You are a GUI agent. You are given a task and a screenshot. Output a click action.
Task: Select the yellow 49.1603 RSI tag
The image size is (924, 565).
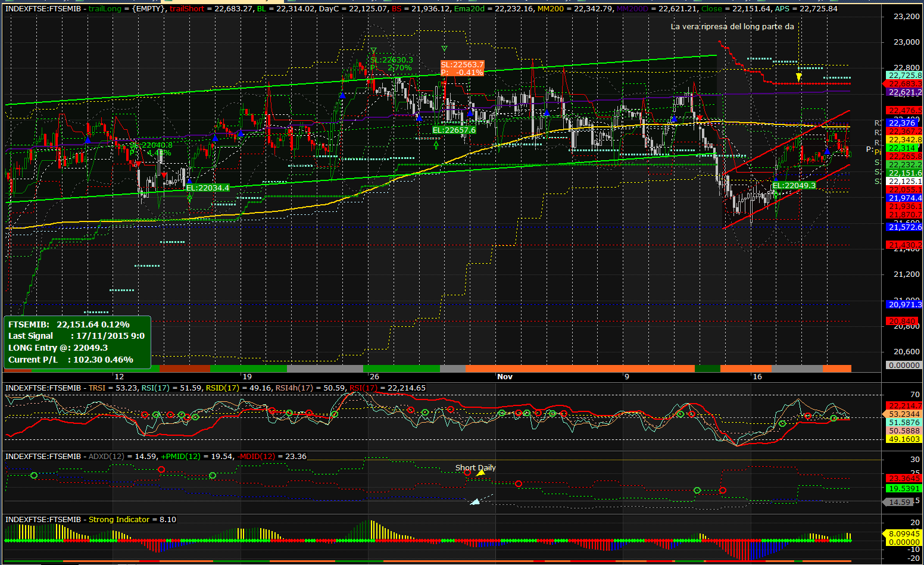point(904,439)
